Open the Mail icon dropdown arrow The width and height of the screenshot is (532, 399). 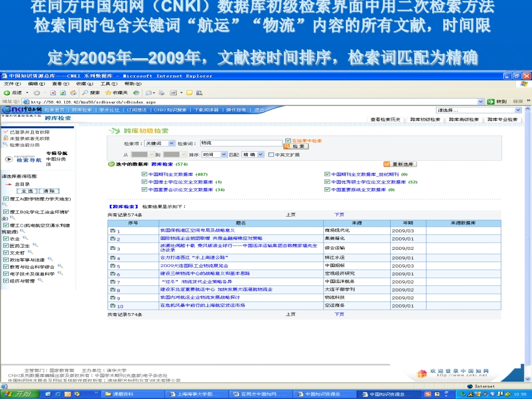tap(154, 93)
